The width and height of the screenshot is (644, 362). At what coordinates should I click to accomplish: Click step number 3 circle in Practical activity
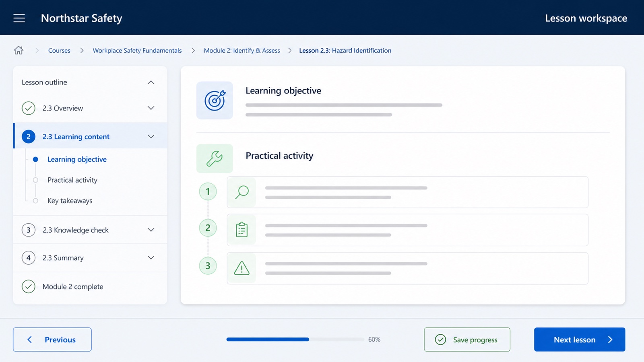(x=208, y=266)
